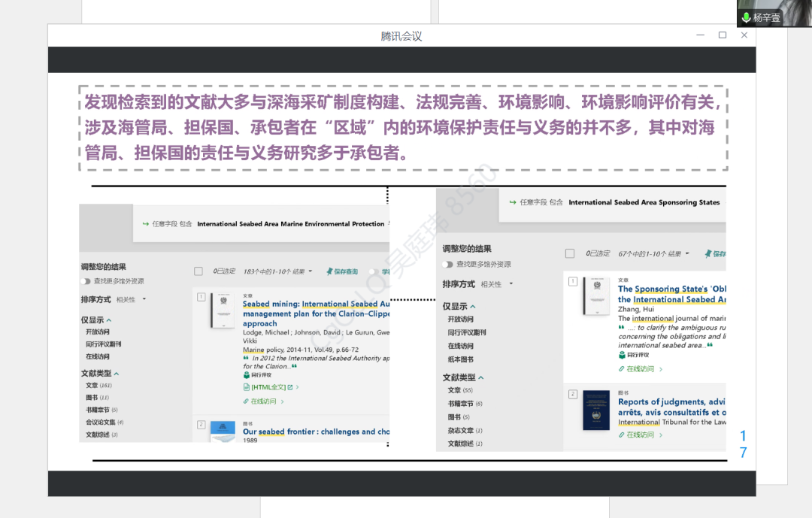Open Reports of judgments title link

tap(671, 407)
